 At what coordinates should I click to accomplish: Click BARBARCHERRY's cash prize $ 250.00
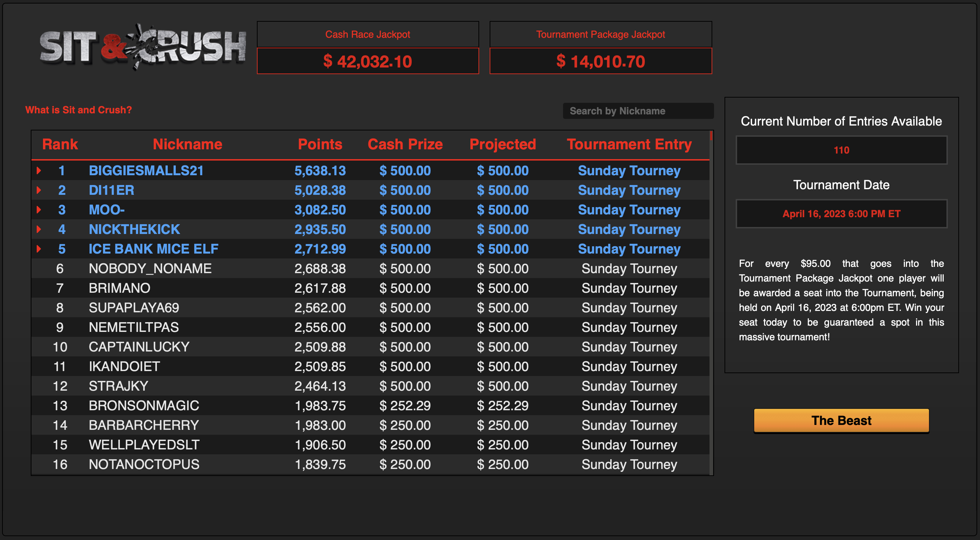405,425
